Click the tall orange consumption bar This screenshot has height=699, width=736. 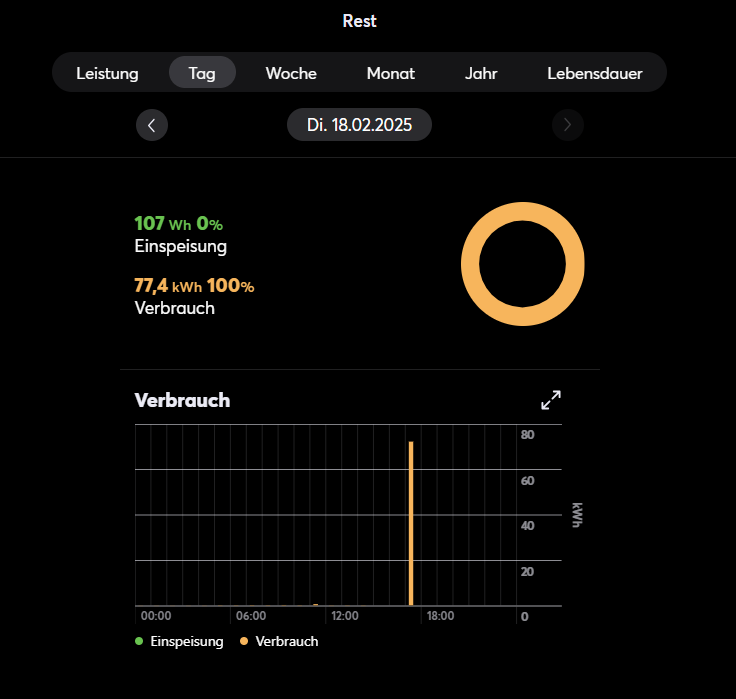[411, 522]
